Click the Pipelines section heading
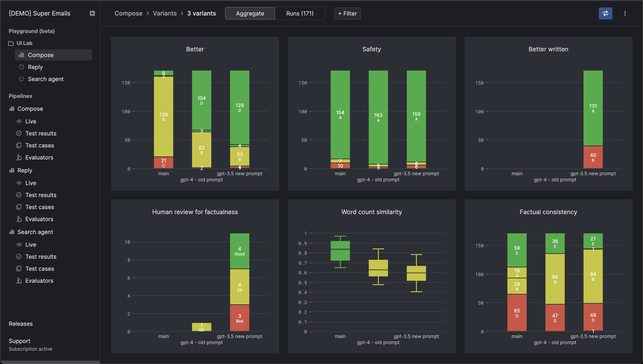 20,96
